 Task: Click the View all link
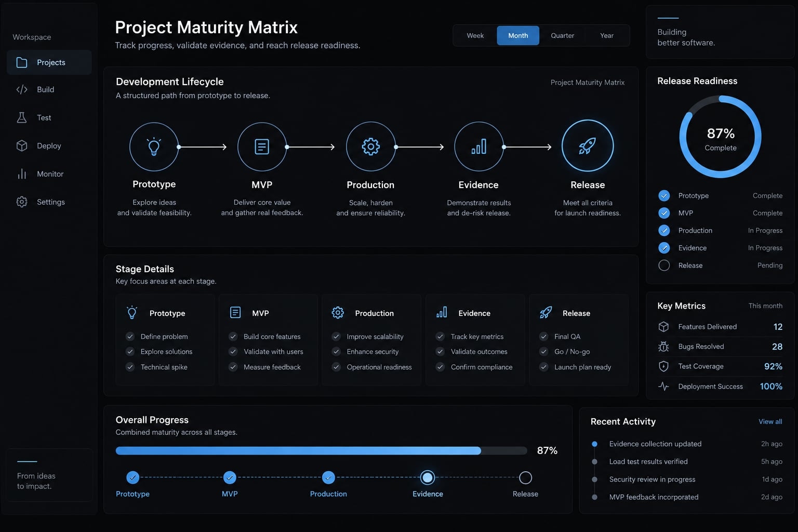point(770,421)
